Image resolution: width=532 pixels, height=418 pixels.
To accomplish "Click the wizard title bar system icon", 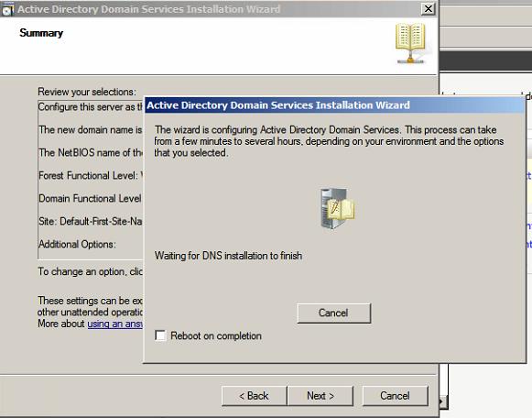I will [7, 9].
